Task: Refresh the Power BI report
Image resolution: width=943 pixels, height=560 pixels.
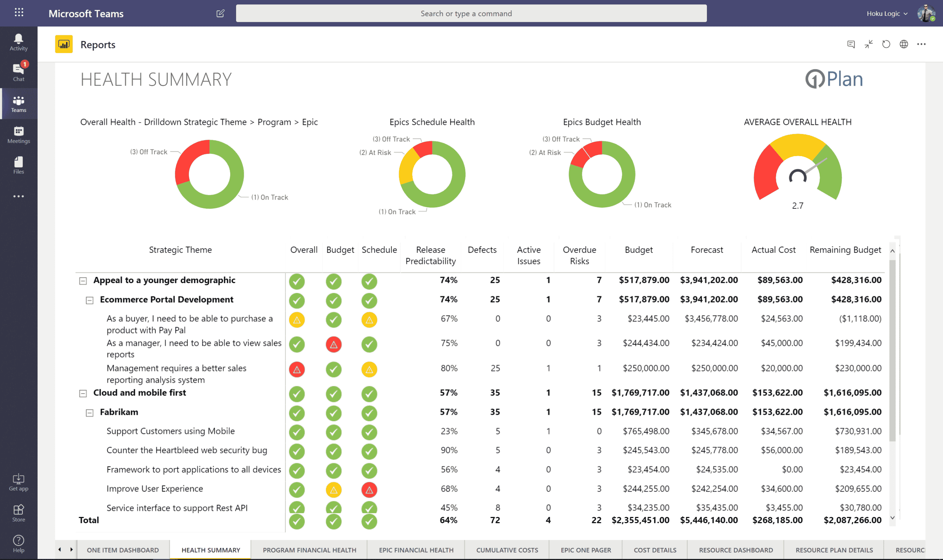Action: [x=886, y=44]
